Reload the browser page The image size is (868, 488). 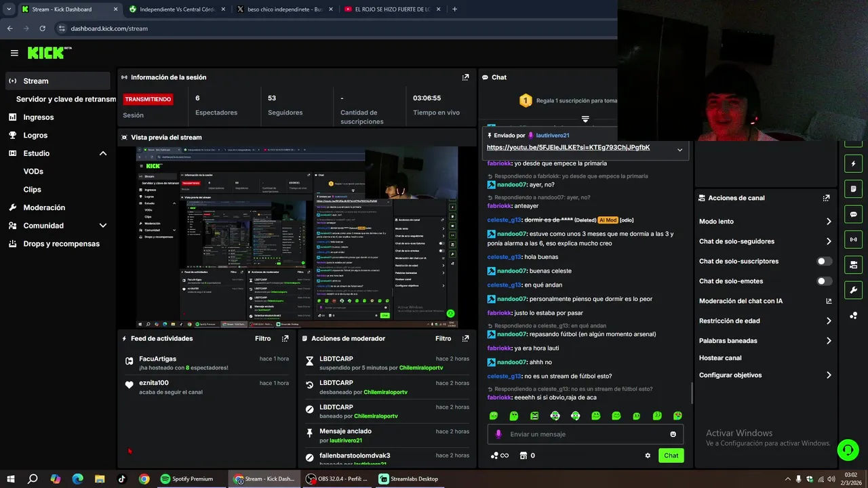42,28
